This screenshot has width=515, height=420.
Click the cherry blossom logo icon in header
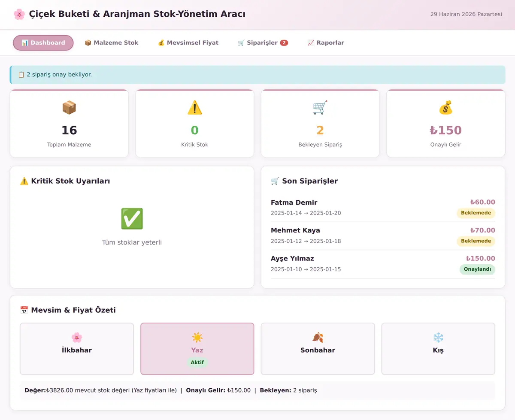pyautogui.click(x=19, y=14)
